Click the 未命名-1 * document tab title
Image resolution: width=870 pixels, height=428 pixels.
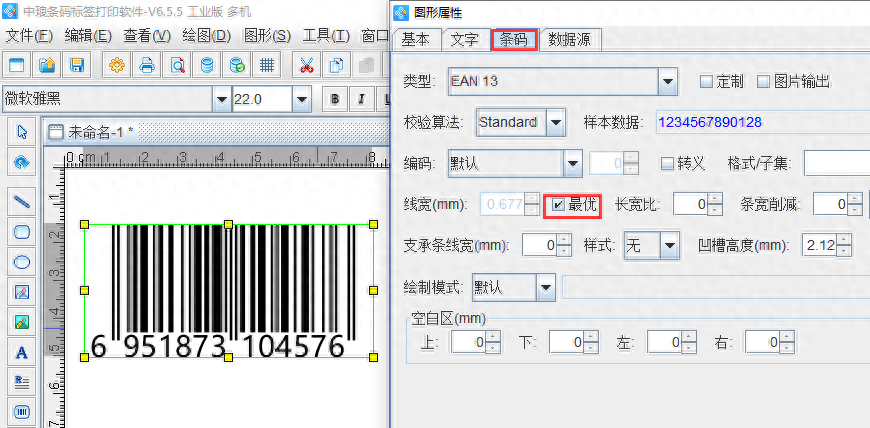click(x=101, y=132)
